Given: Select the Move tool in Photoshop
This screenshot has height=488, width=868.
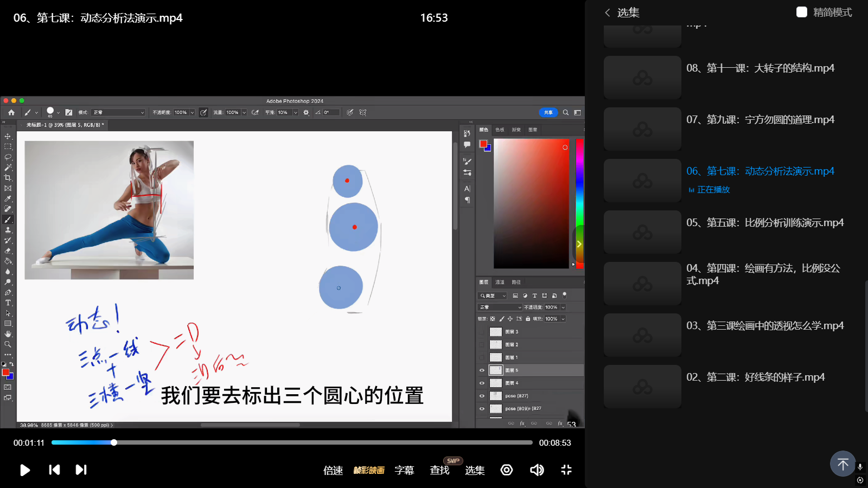Looking at the screenshot, I should 8,137.
